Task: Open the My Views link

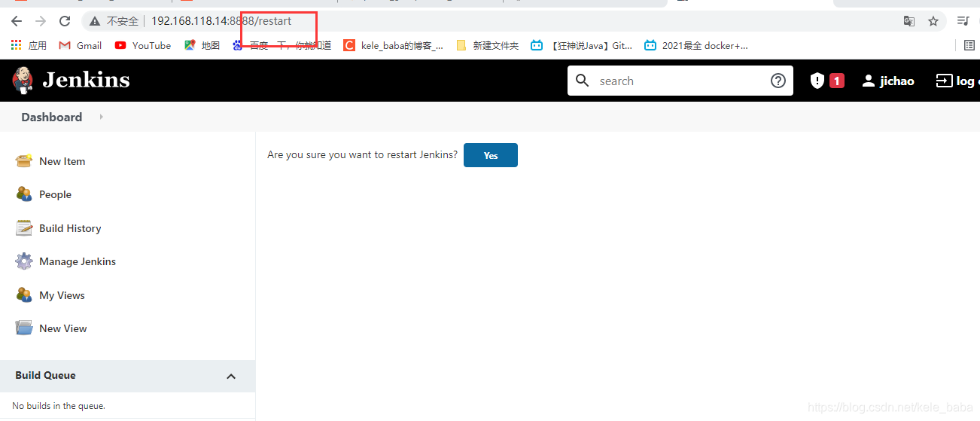Action: 62,295
